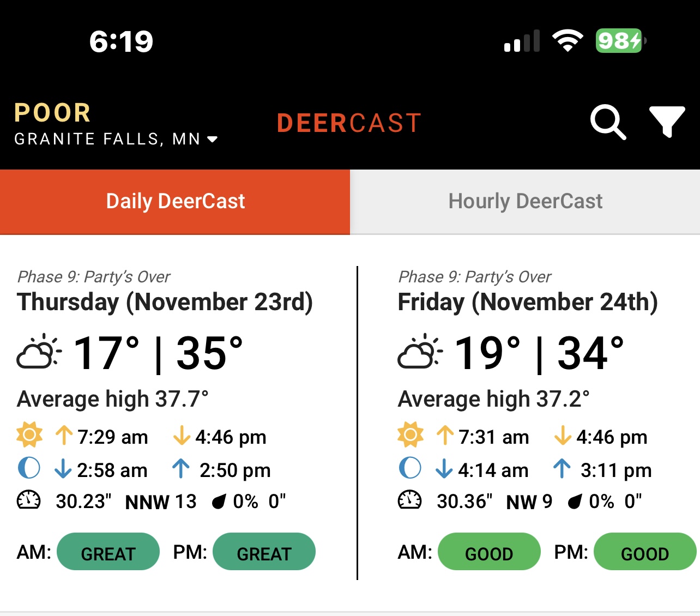Tap Friday's AM GOOD rating pill
The height and width of the screenshot is (616, 700).
[489, 552]
